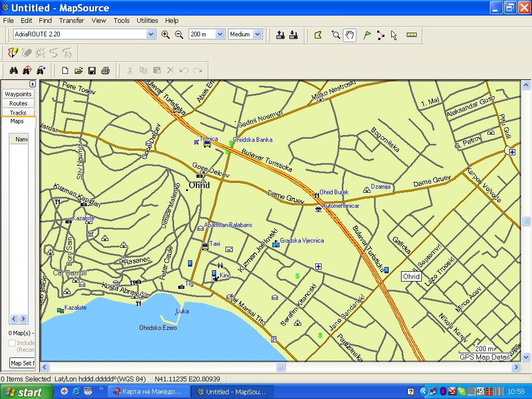
Task: Select the Route tool
Action: point(381,35)
